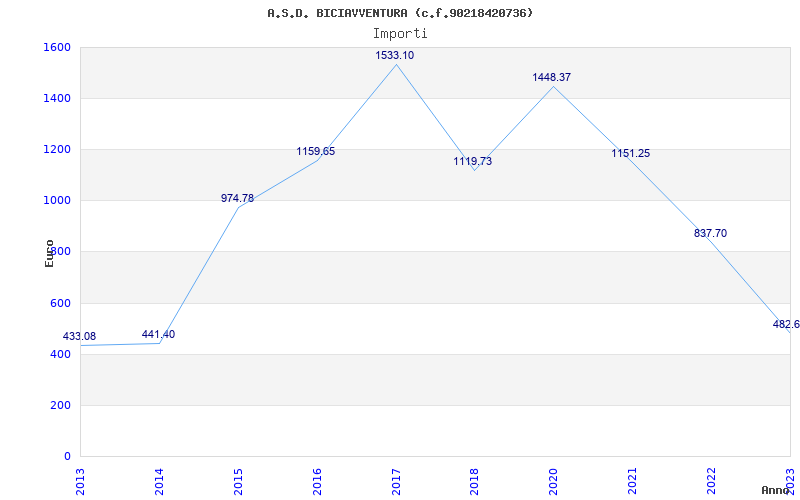The image size is (800, 500).
Task: Select the Importi subtitle text
Action: click(400, 34)
